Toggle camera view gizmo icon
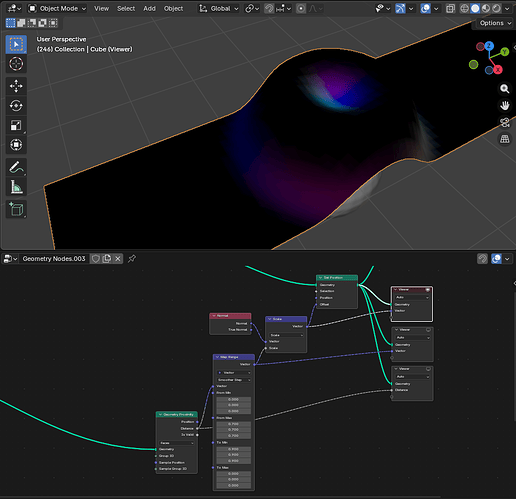This screenshot has width=516, height=499. pyautogui.click(x=505, y=122)
